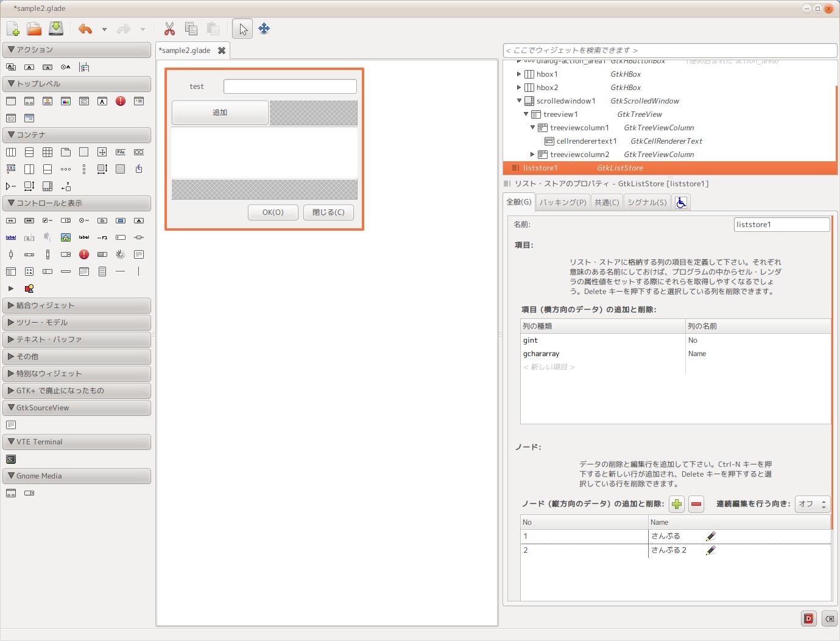Collapse the アクション palette section

[77, 50]
